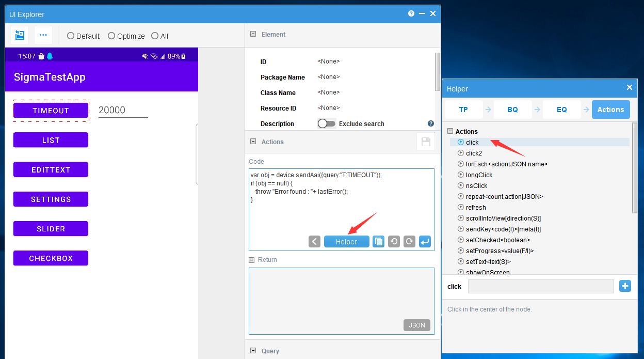Switch to the EQ tab in Helper
The width and height of the screenshot is (644, 359).
(x=561, y=110)
